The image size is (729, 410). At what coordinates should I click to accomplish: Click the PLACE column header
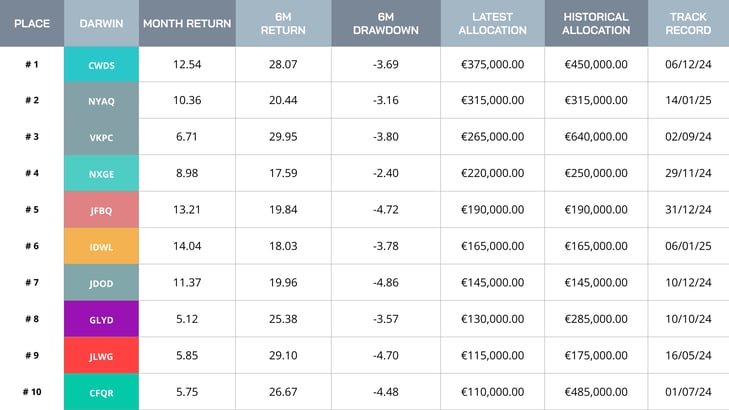coord(32,23)
